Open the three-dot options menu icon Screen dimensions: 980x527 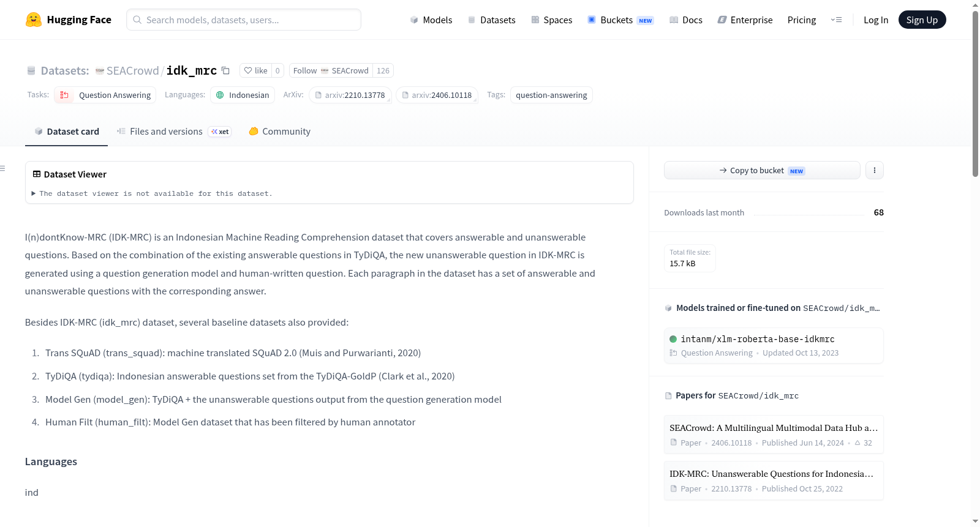pos(875,170)
